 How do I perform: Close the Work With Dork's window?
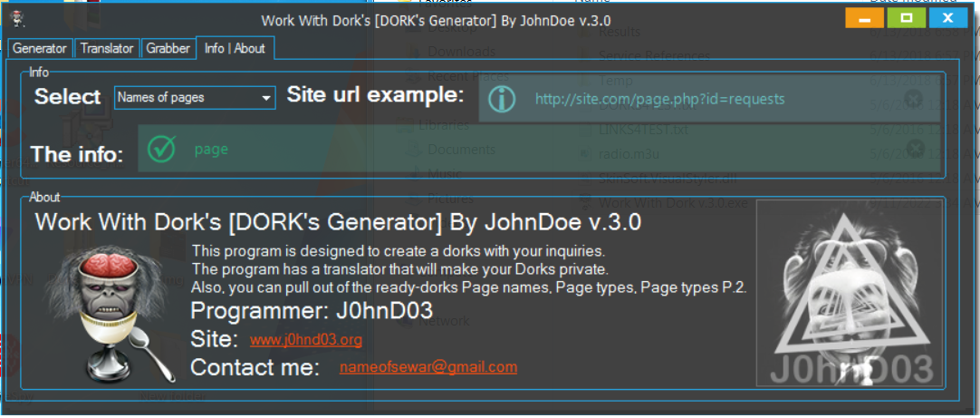pos(948,18)
